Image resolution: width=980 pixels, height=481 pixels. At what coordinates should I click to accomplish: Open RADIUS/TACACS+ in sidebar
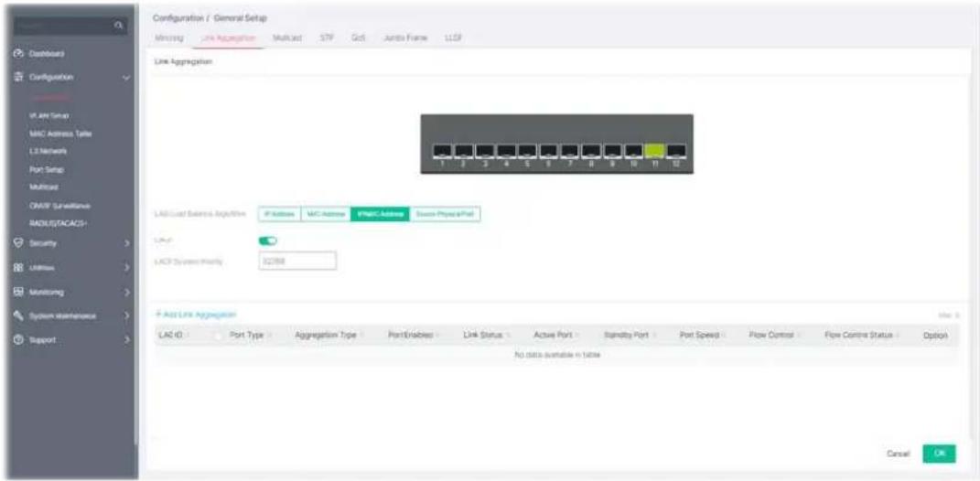59,222
